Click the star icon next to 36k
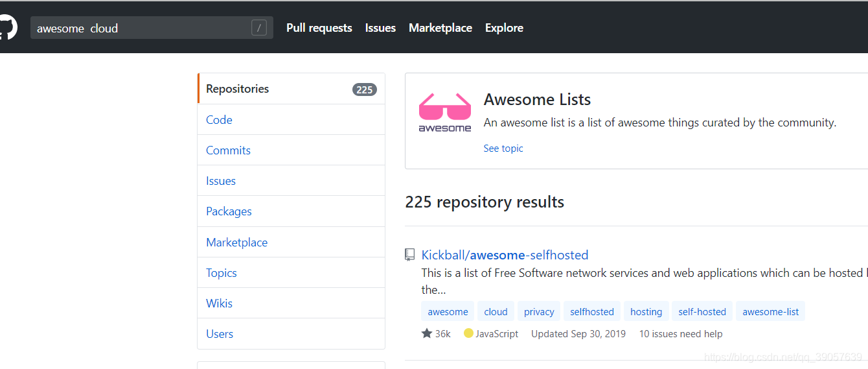 point(427,333)
